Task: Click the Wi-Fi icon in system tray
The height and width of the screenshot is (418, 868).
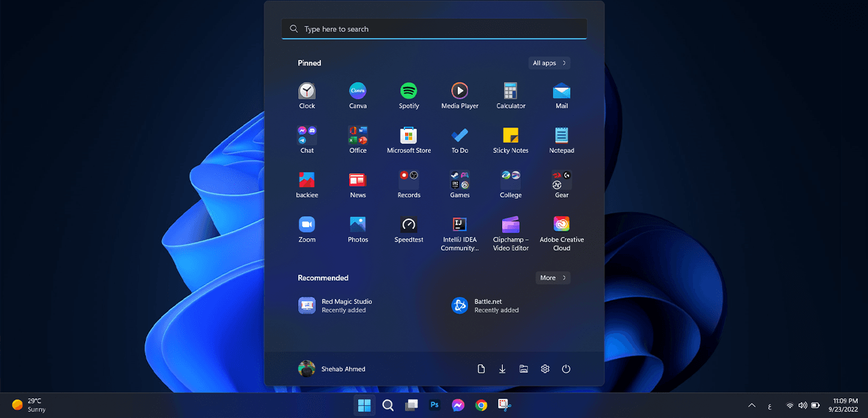Action: click(790, 406)
